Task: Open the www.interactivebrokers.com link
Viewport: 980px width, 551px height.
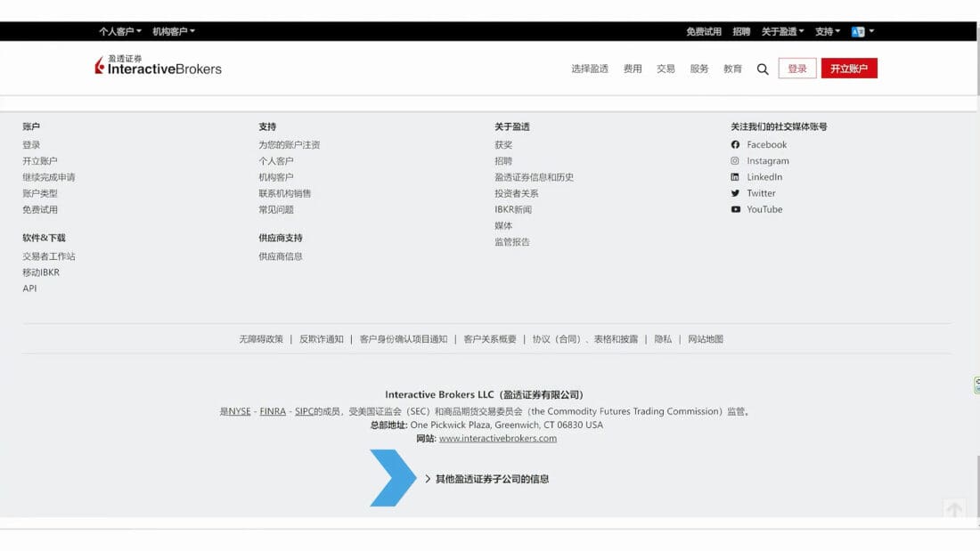Action: click(497, 438)
